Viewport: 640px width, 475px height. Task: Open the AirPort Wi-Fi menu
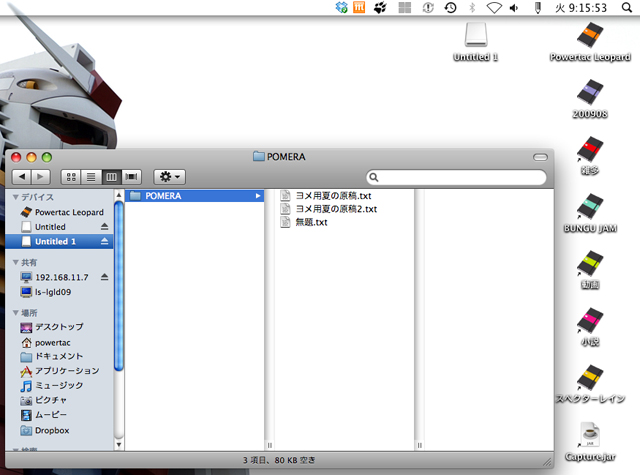pyautogui.click(x=494, y=7)
